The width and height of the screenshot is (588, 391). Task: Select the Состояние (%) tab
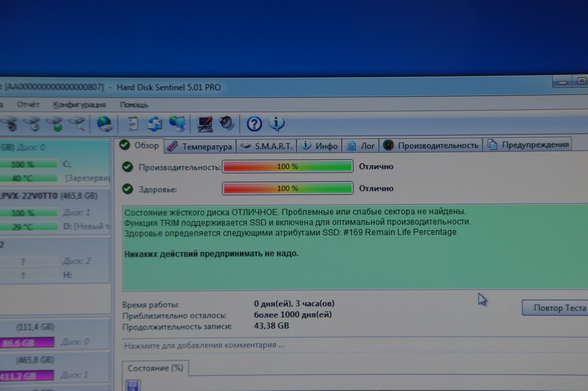(155, 368)
